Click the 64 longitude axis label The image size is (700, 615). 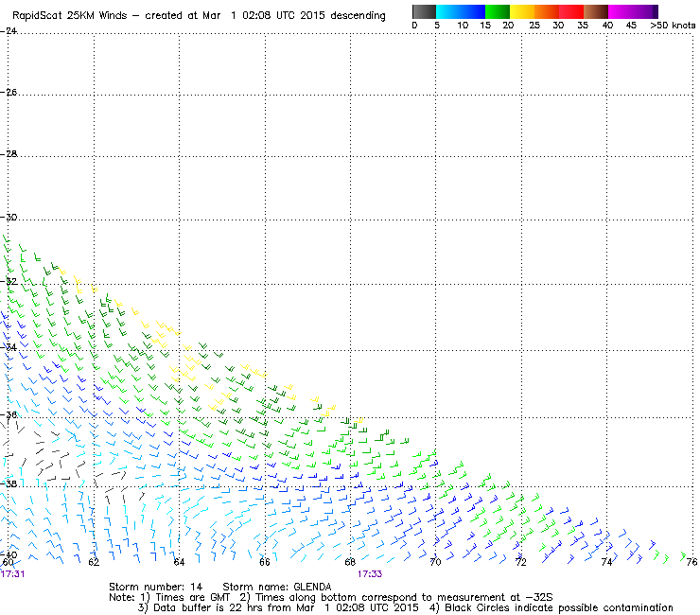pyautogui.click(x=179, y=562)
